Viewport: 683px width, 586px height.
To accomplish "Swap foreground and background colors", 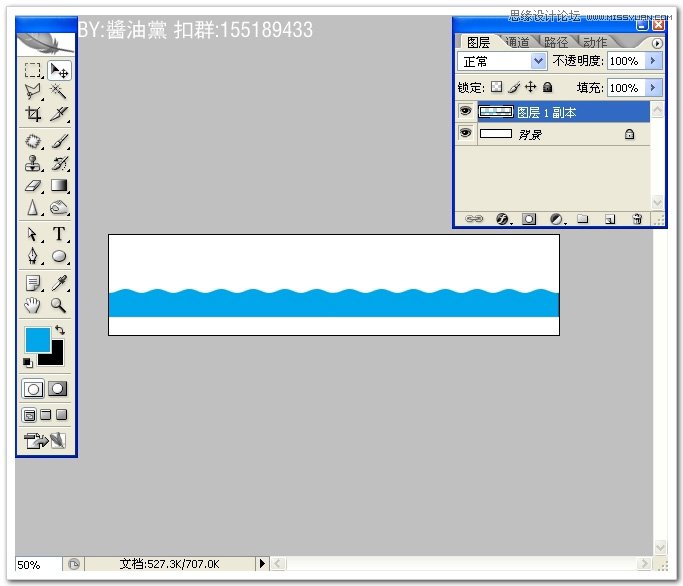I will point(60,330).
